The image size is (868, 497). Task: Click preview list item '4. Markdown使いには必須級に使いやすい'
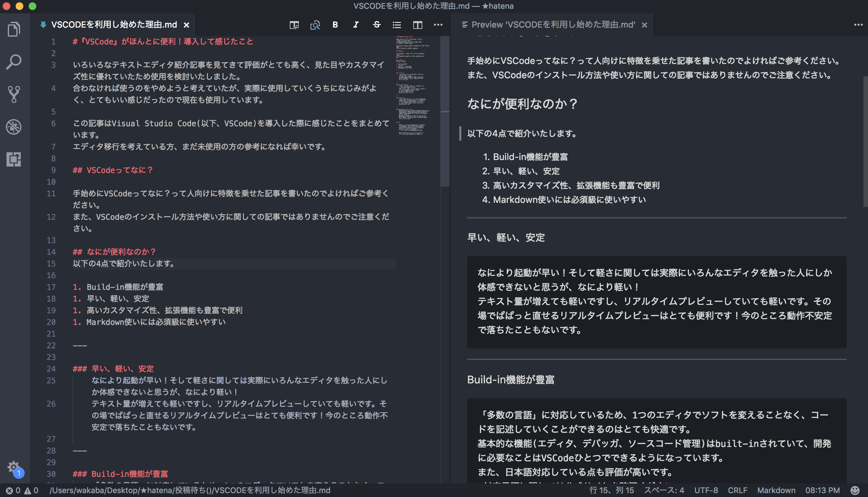(x=564, y=200)
